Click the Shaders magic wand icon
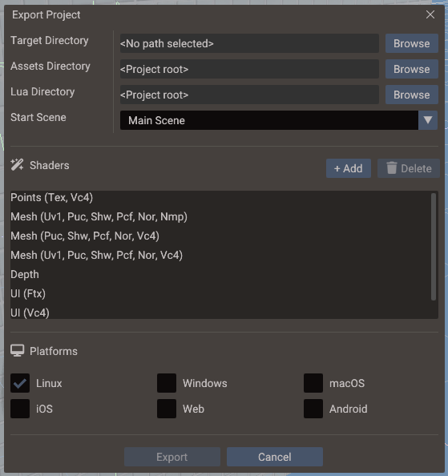 pos(17,165)
